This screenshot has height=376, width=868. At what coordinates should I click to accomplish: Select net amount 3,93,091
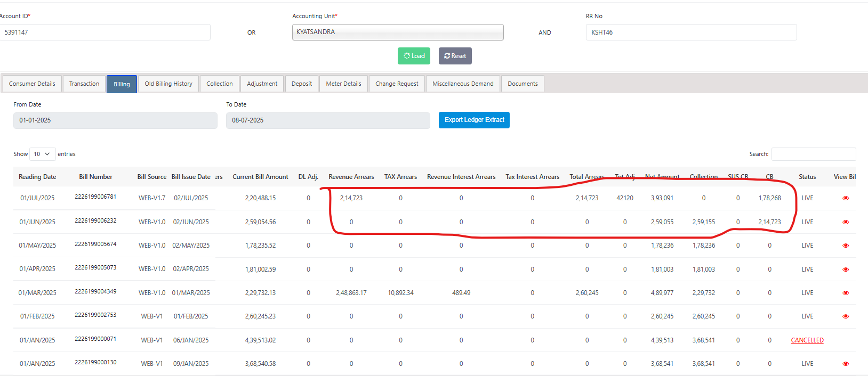pos(662,198)
